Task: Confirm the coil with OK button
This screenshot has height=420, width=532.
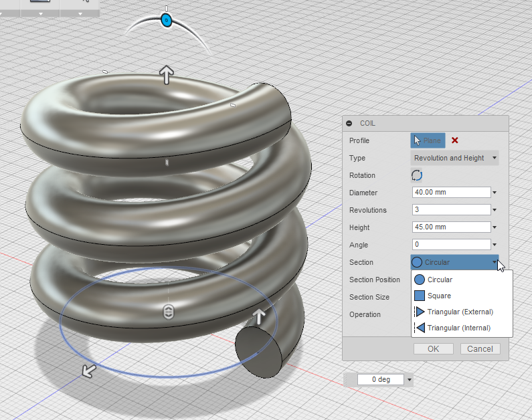Action: pos(433,349)
